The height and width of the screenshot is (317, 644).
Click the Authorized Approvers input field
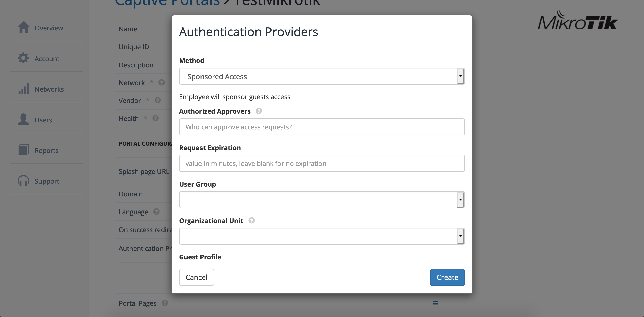321,127
